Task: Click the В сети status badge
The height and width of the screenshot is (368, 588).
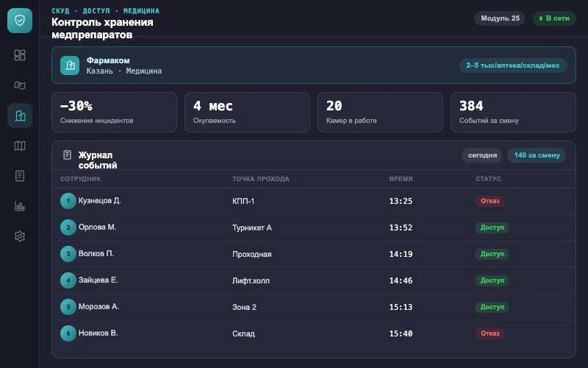Action: tap(554, 18)
